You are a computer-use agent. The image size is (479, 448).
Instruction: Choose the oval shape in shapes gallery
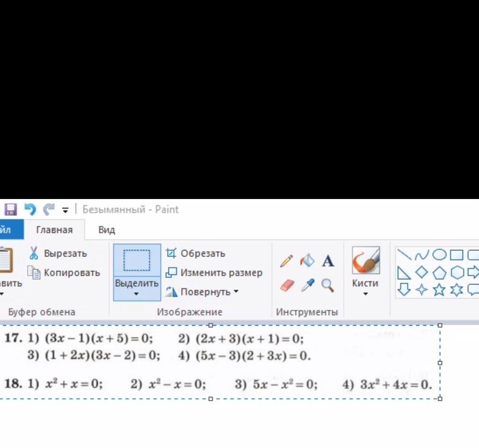coord(439,255)
